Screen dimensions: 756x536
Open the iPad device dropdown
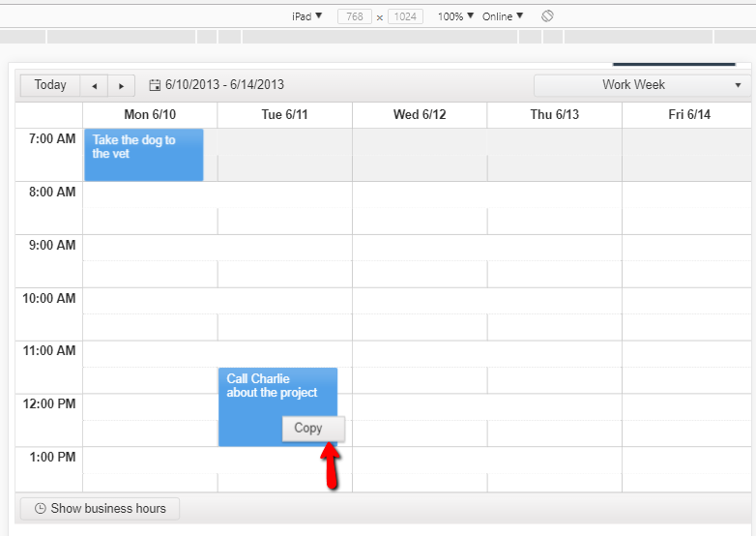306,16
